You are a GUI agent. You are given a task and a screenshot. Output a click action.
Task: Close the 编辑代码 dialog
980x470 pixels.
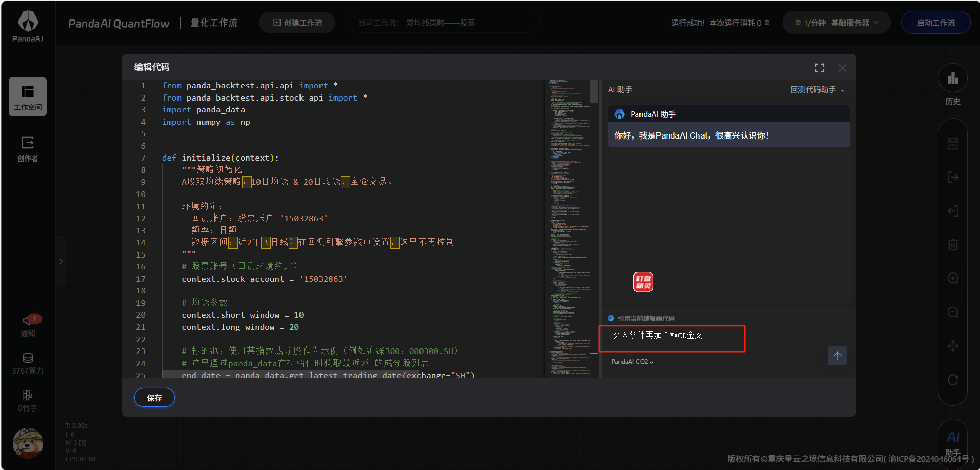842,68
